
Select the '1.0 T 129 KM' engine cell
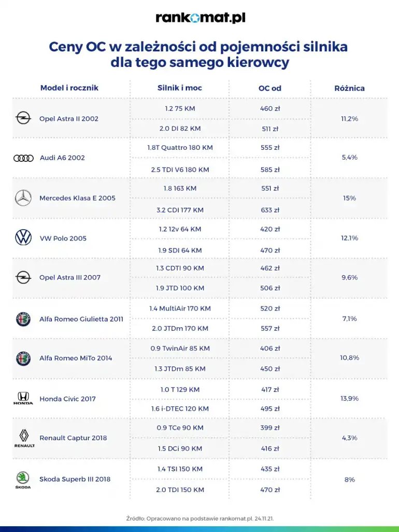point(180,389)
